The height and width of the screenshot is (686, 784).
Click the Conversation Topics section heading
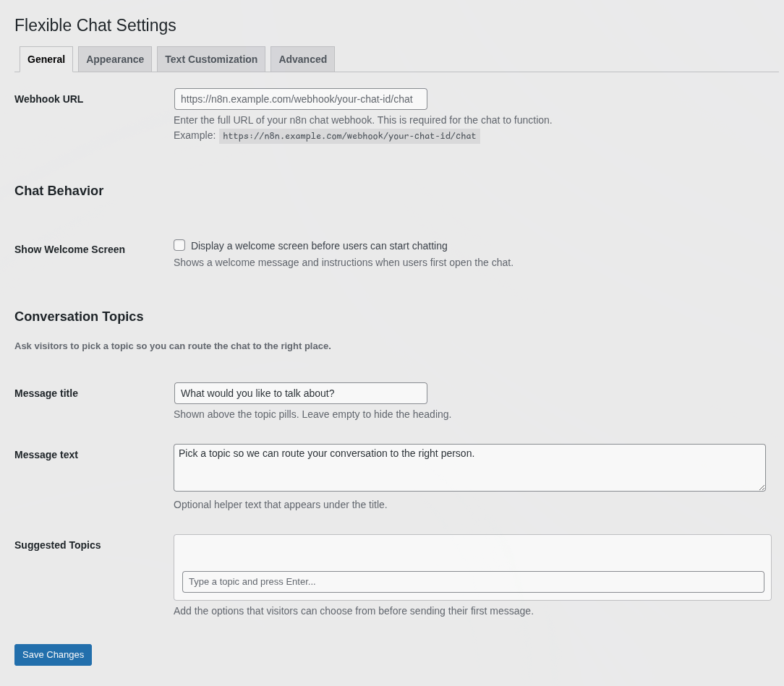click(79, 317)
